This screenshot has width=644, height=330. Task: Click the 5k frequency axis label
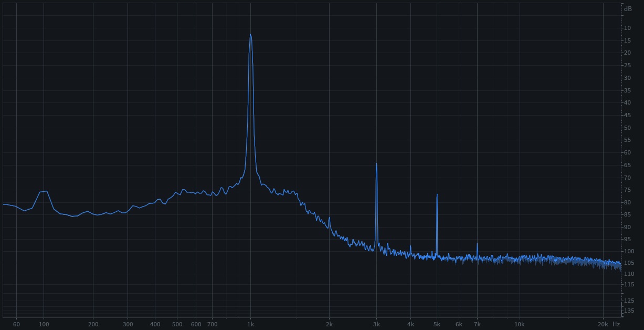(x=437, y=324)
